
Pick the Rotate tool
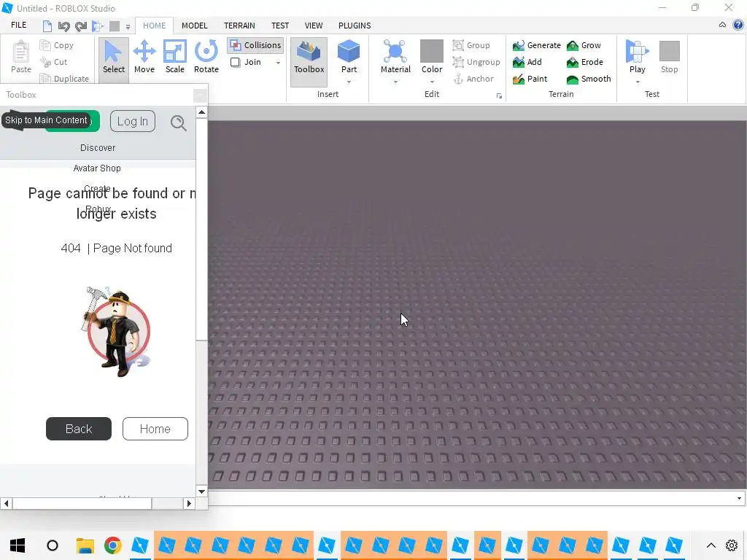coord(206,57)
